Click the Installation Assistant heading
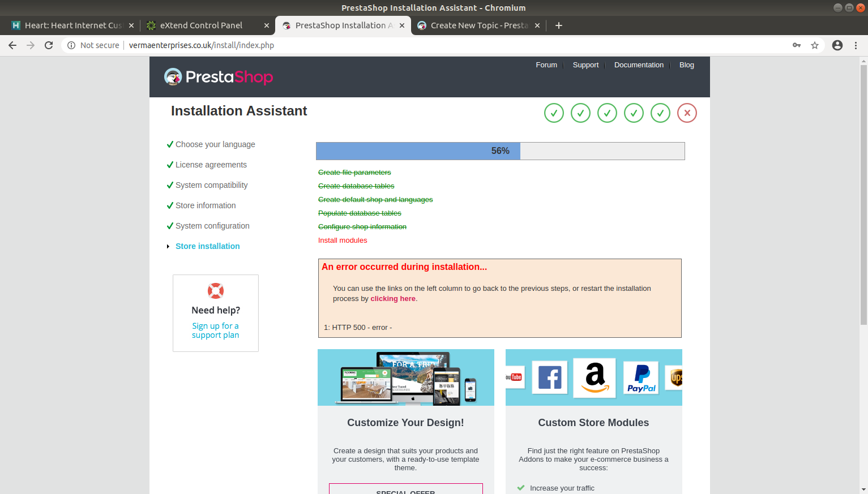The width and height of the screenshot is (868, 494). [239, 111]
